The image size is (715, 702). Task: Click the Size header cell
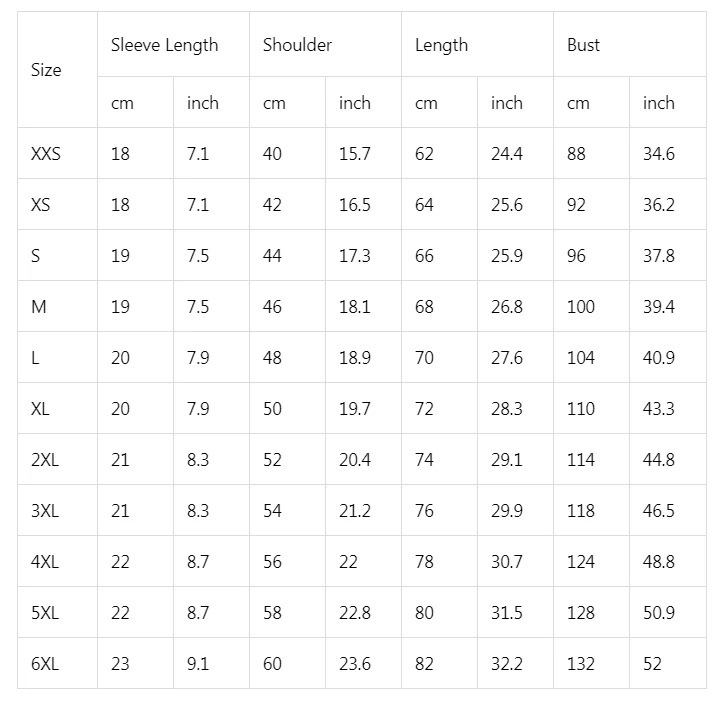46,70
